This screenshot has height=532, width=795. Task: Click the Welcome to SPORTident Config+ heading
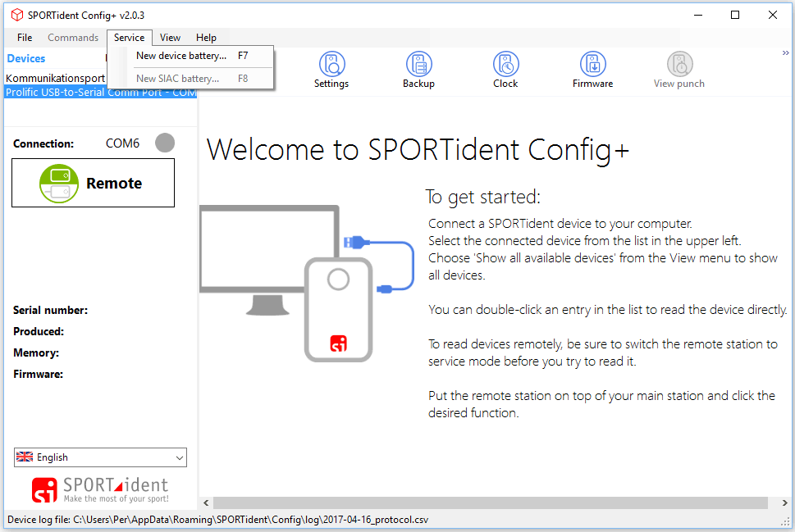418,150
